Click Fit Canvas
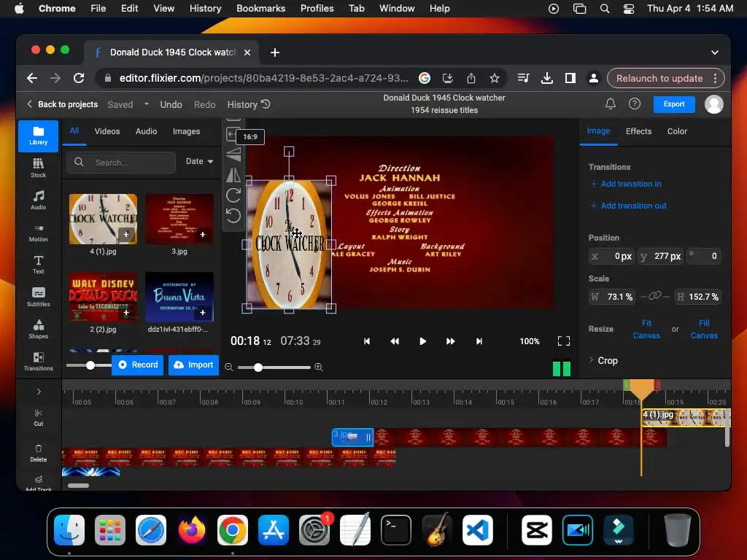This screenshot has height=560, width=747. [646, 329]
